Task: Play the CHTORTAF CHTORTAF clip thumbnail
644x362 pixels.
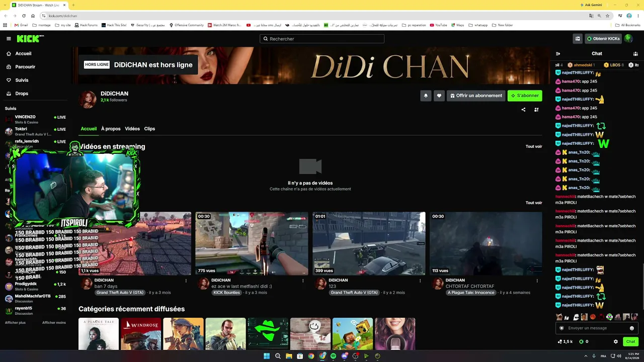Action: tap(486, 243)
